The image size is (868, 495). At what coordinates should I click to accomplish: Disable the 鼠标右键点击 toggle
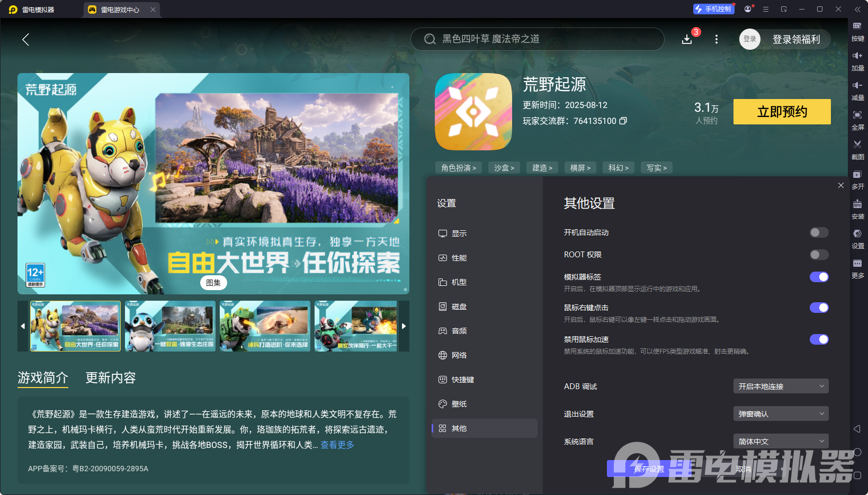click(x=819, y=308)
